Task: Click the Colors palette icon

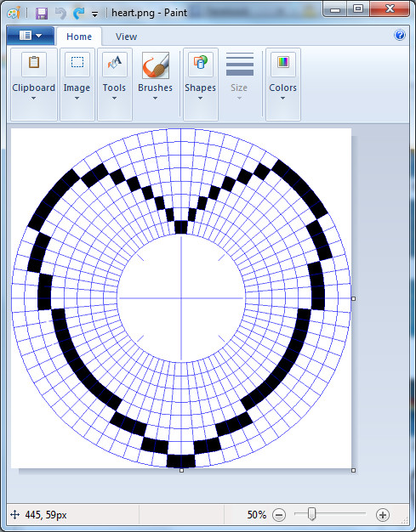Action: click(283, 63)
